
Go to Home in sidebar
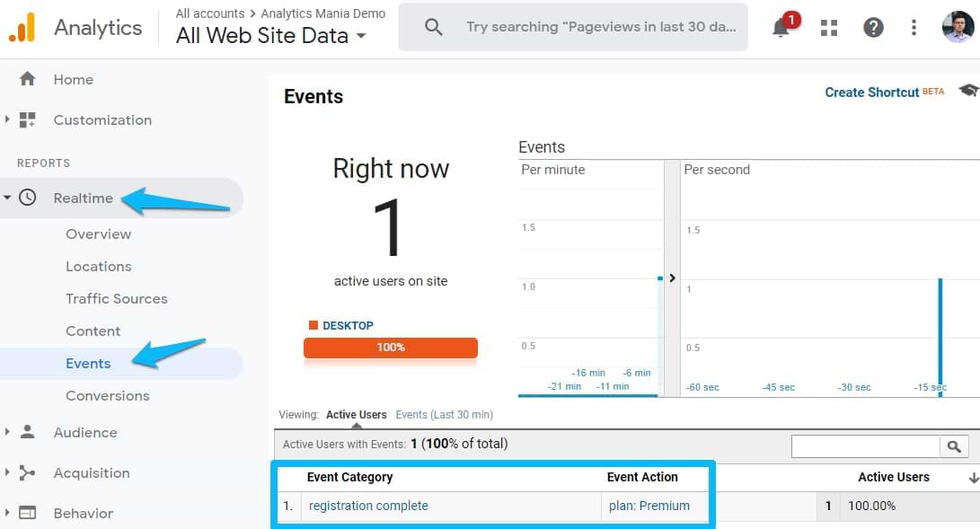pyautogui.click(x=73, y=79)
